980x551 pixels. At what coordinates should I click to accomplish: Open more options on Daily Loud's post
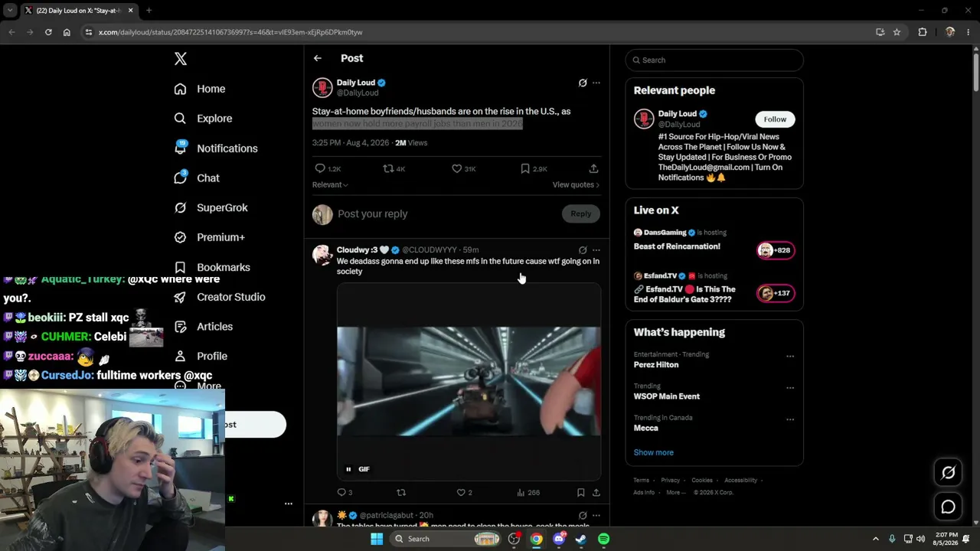pyautogui.click(x=596, y=83)
